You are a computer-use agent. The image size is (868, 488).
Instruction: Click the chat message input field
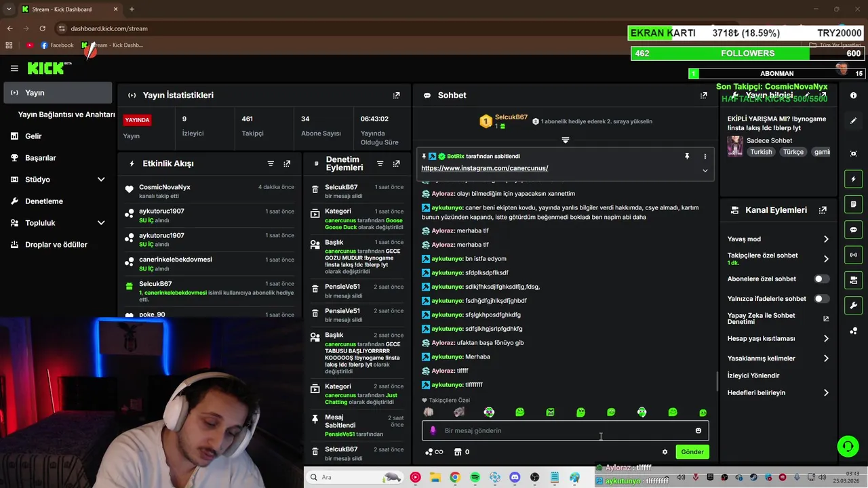tap(565, 430)
